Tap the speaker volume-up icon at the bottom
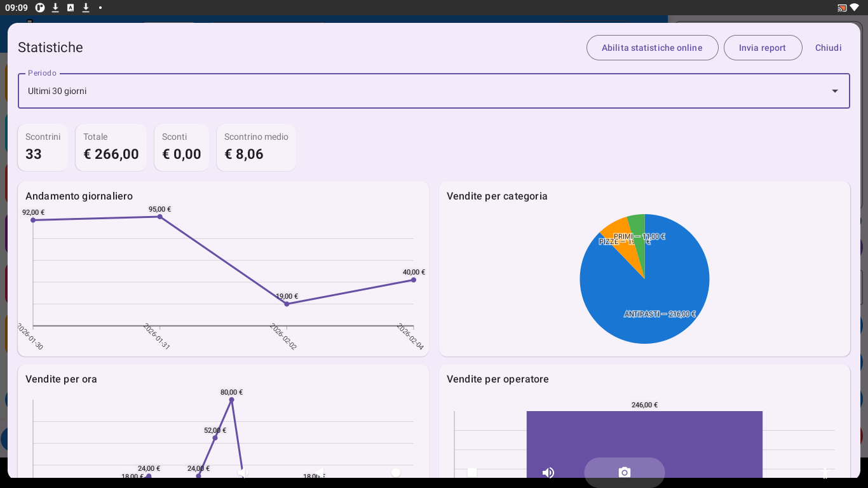868x488 pixels. click(x=548, y=472)
